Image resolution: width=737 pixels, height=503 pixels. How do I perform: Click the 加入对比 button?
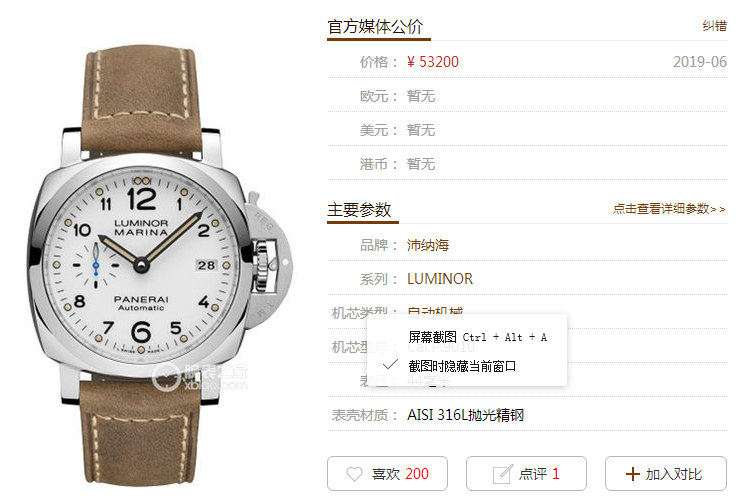666,473
